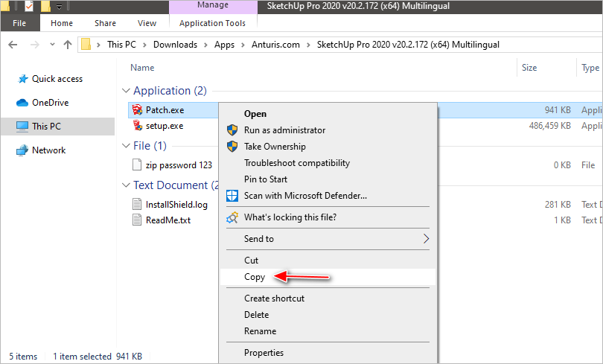This screenshot has width=603, height=364.
Task: Click Downloads in the address breadcrumb
Action: pyautogui.click(x=175, y=45)
